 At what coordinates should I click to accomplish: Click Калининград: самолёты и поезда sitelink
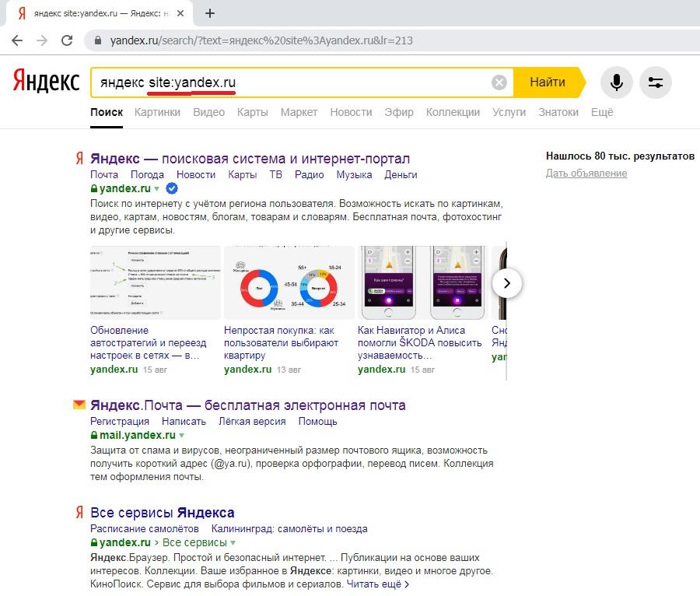coord(289,528)
